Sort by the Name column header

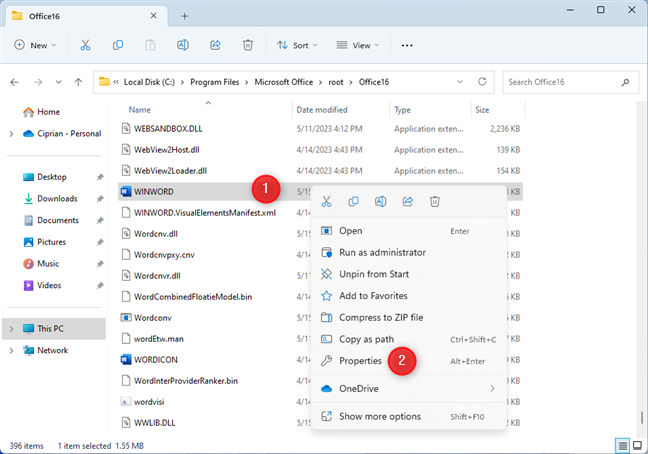139,110
